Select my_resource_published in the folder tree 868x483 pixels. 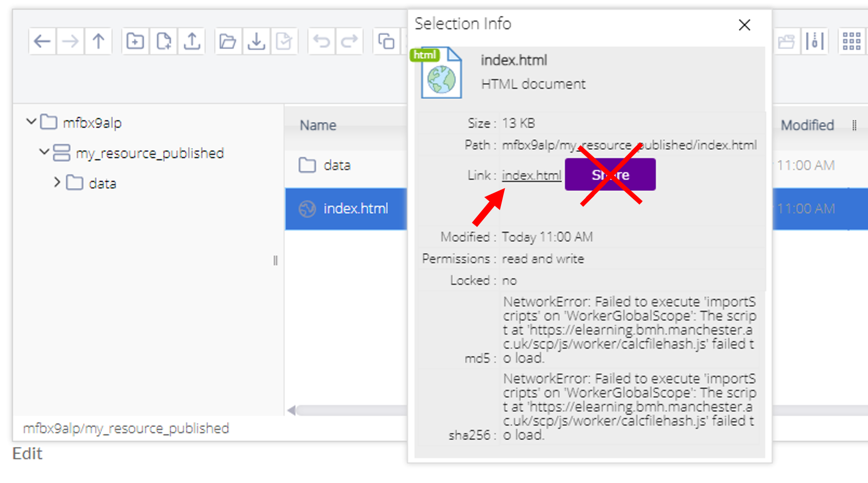[x=150, y=153]
